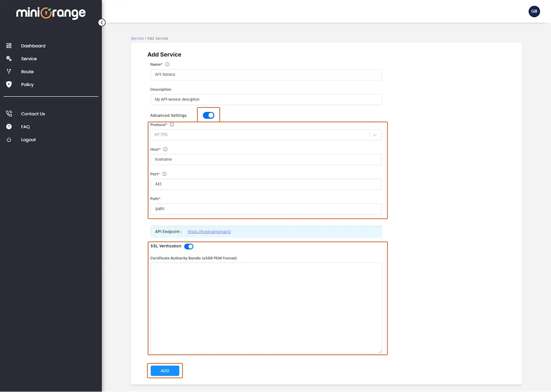Disable the Advanced Settings toggle
Viewport: 551px width, 392px height.
[x=208, y=115]
